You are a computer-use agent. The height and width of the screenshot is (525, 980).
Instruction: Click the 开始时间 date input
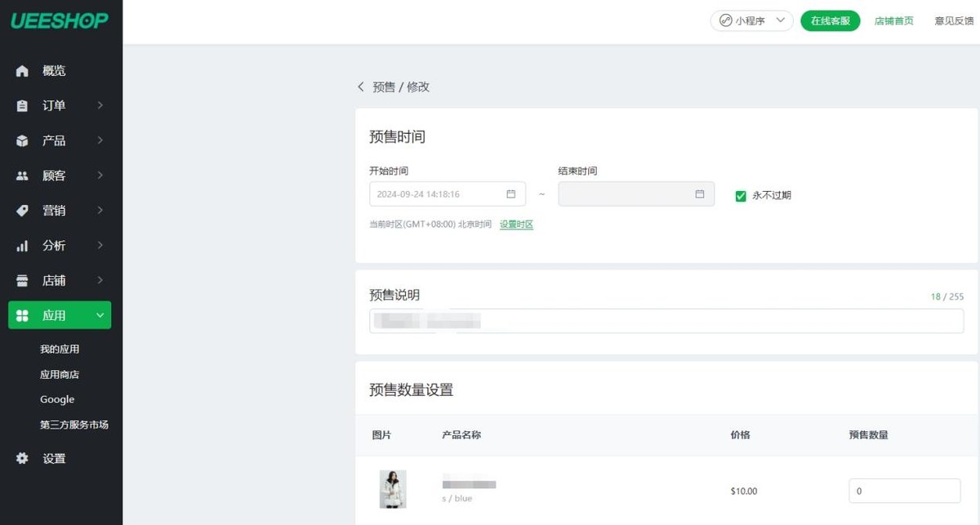(448, 194)
